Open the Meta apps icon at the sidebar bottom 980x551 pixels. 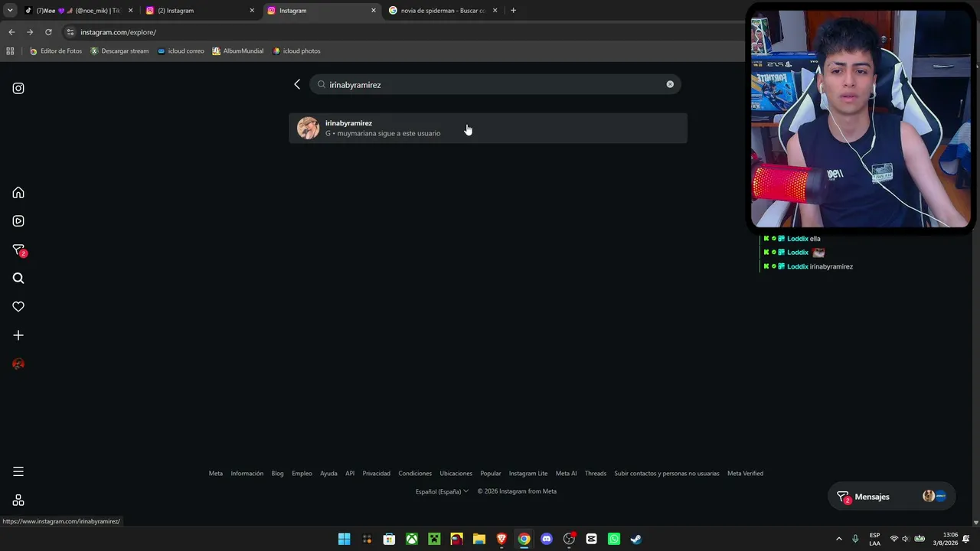pos(18,500)
